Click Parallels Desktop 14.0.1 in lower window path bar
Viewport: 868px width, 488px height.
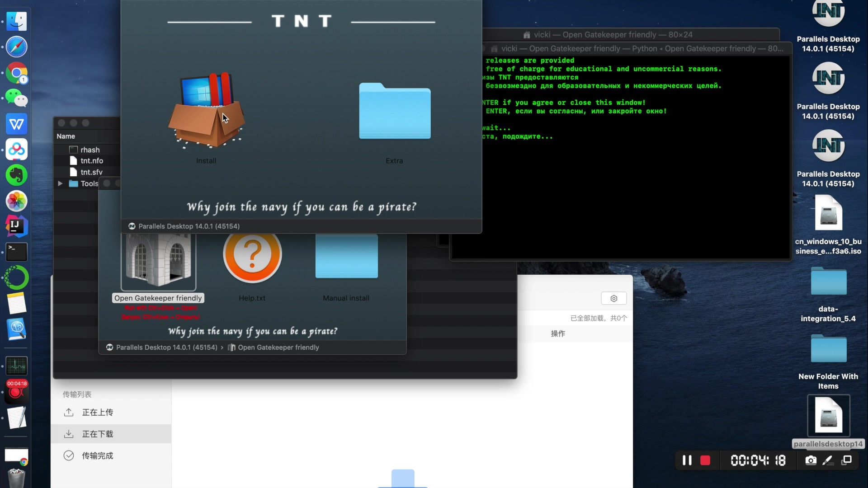(162, 347)
